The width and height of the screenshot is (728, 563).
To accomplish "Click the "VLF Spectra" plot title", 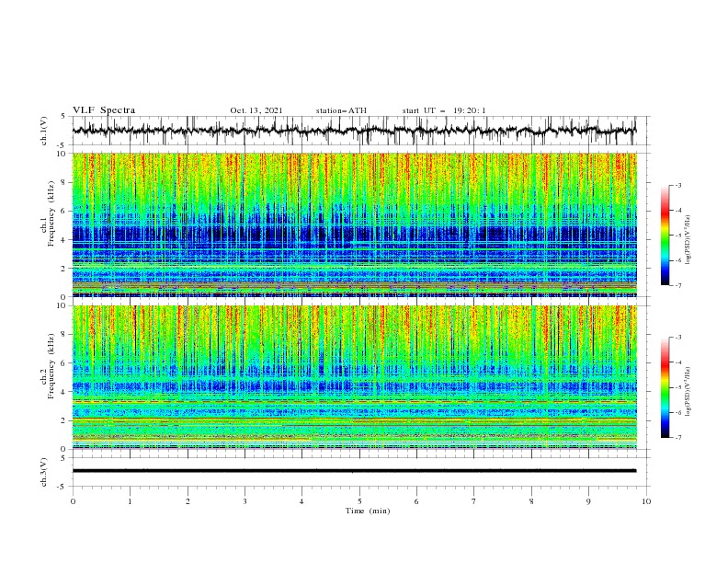I will coord(104,110).
